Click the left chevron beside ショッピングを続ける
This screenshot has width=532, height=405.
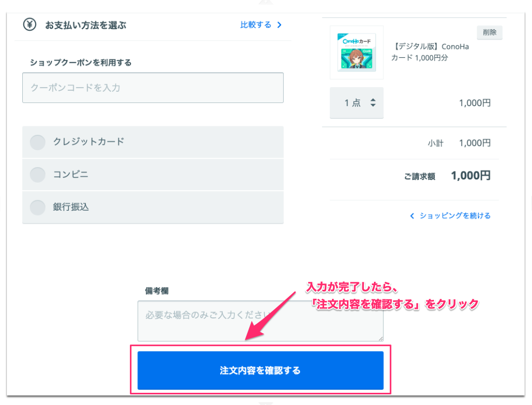coord(412,216)
